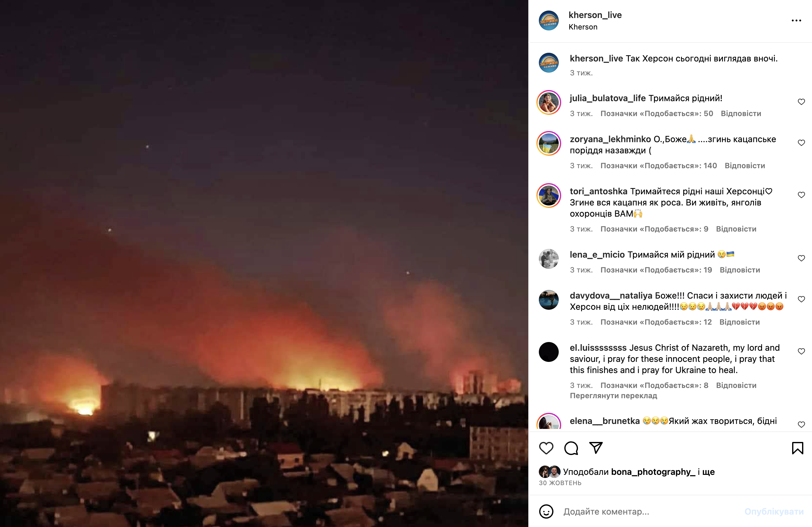Open kherson_live profile from header username

[x=595, y=15]
